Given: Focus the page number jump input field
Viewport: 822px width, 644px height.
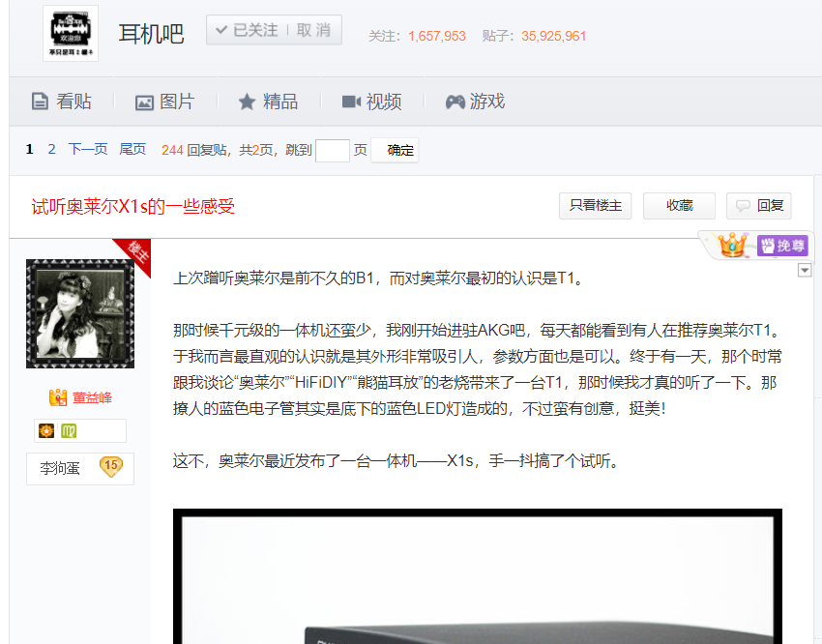Looking at the screenshot, I should point(333,151).
